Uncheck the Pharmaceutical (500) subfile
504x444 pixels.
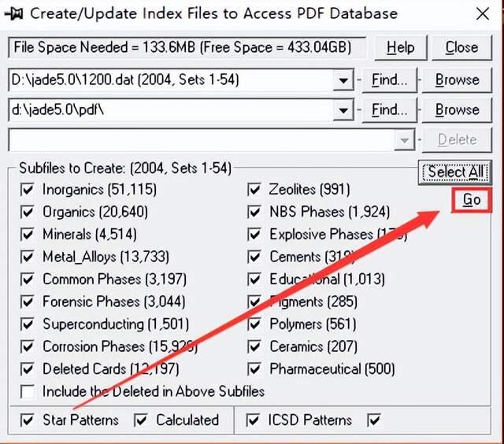pyautogui.click(x=254, y=369)
